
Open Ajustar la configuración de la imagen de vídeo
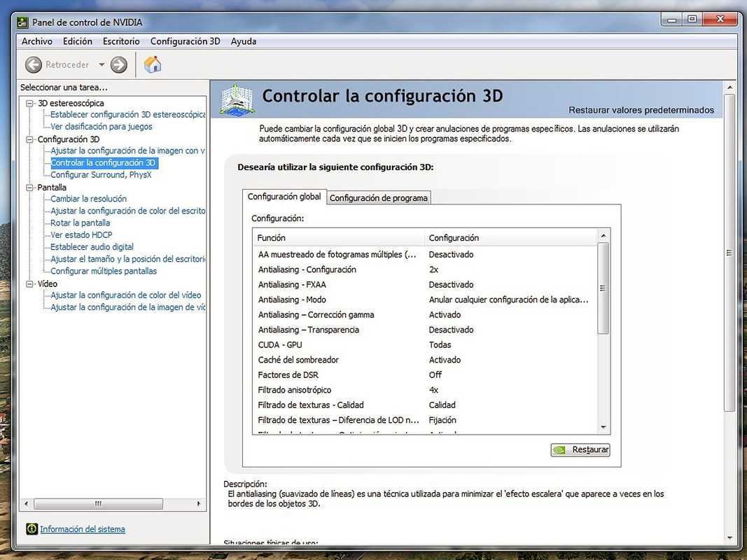tap(127, 307)
